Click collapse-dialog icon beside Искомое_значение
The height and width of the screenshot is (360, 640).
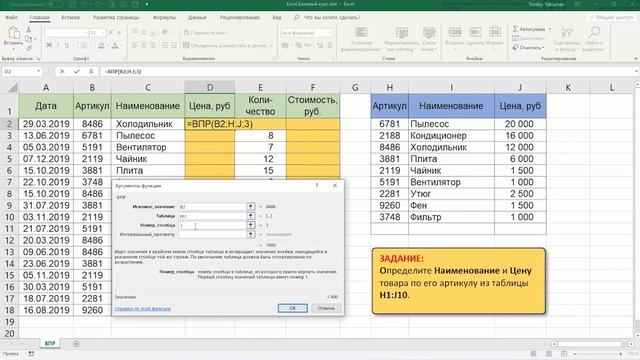[251, 207]
